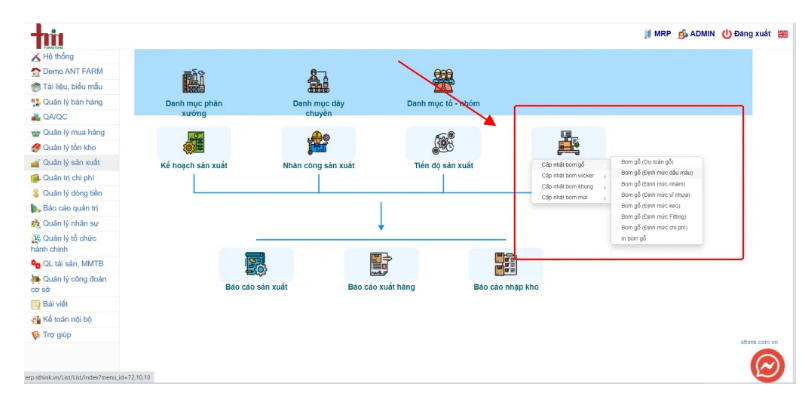Open Quản lý tồn kho in sidebar

coord(72,148)
